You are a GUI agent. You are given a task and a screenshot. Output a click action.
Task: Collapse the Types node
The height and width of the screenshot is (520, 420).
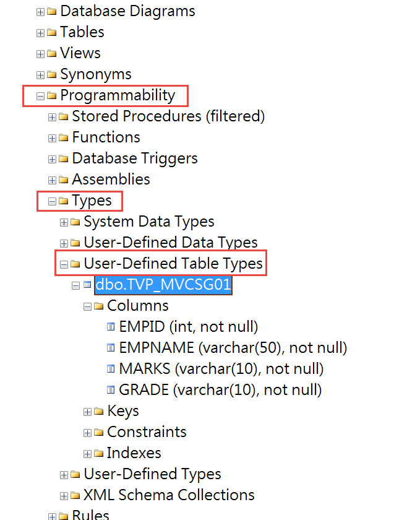coord(52,201)
